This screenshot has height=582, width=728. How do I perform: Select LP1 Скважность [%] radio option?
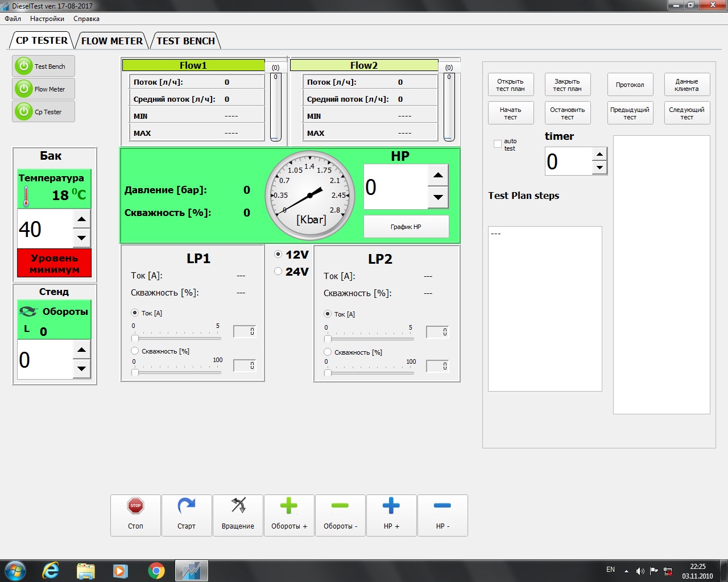click(x=135, y=351)
